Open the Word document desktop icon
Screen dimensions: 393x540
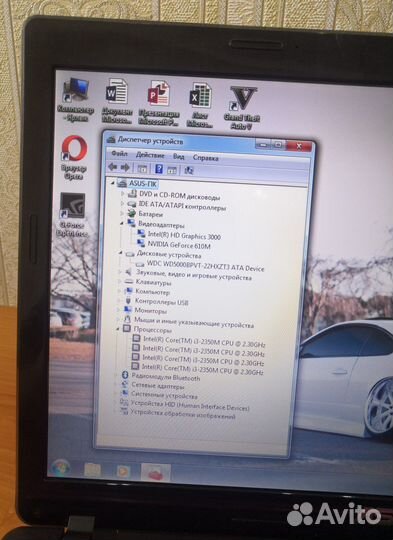pos(117,102)
